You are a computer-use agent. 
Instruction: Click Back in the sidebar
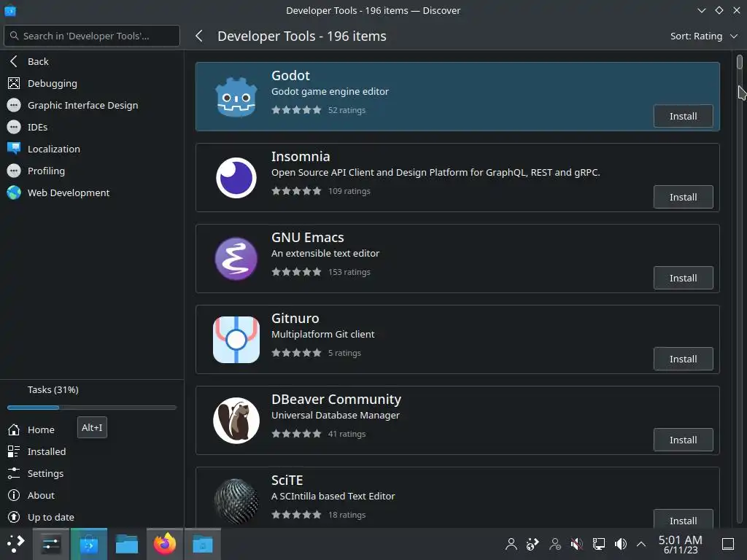(38, 61)
